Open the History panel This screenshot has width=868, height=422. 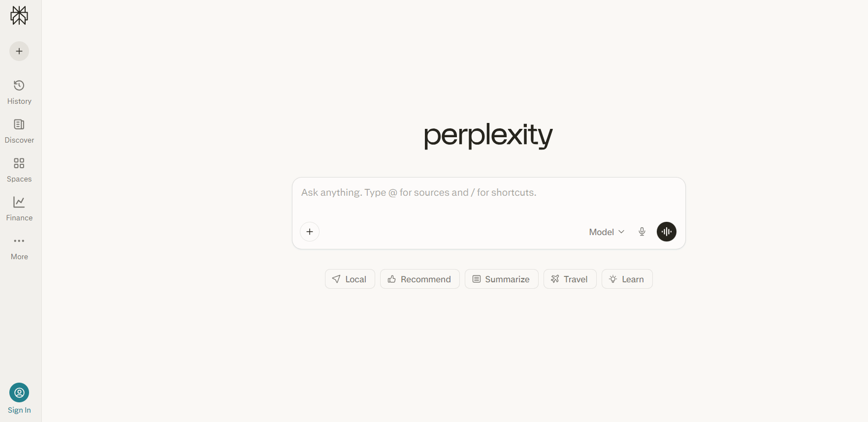(x=19, y=91)
